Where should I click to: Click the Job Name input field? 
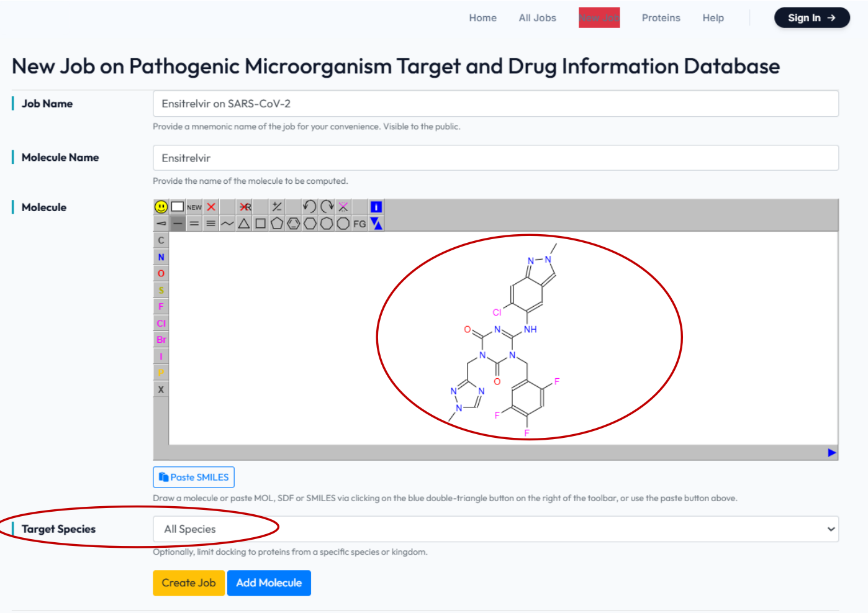(x=495, y=104)
